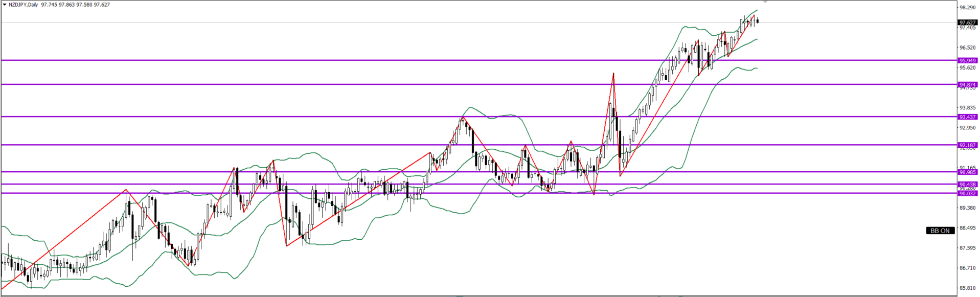Select the 95.949 purple price label
The image size is (980, 297).
click(x=967, y=60)
